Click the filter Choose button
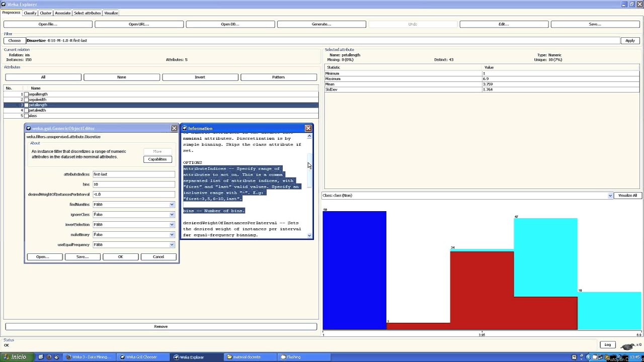 (x=15, y=40)
